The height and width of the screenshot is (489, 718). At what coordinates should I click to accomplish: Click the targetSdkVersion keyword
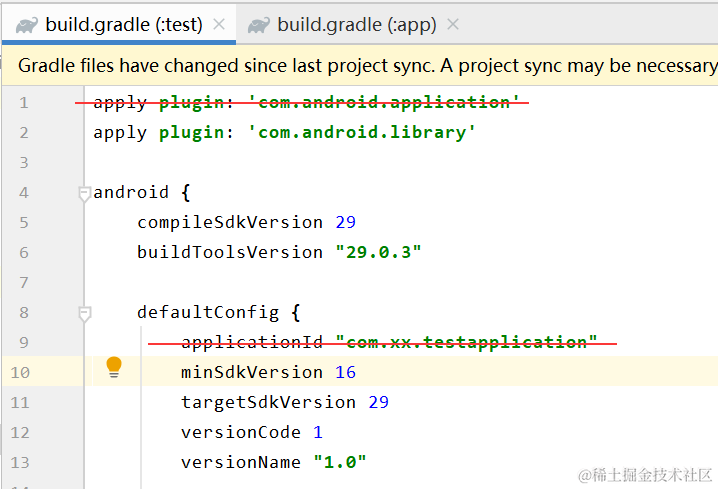click(x=268, y=402)
